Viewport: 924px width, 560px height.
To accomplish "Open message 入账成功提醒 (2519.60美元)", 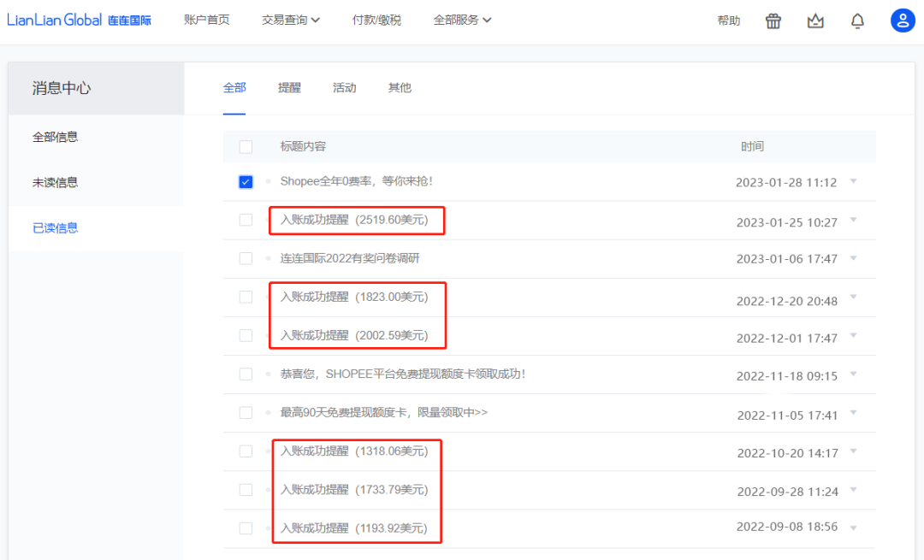I will [x=354, y=220].
